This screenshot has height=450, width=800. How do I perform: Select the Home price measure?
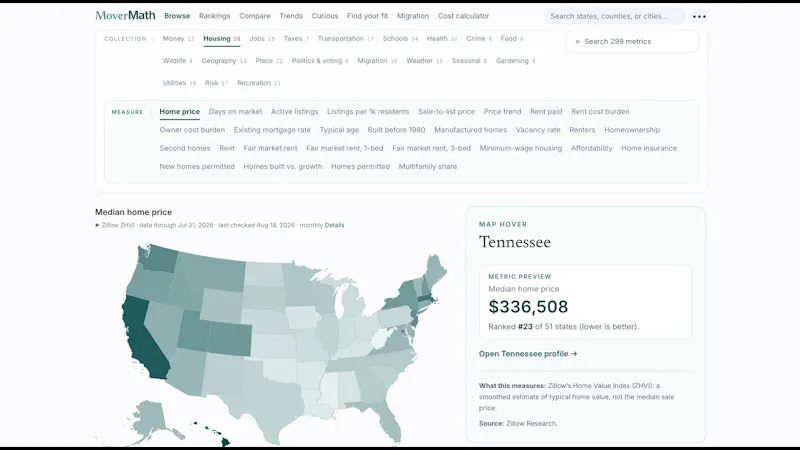click(x=180, y=112)
